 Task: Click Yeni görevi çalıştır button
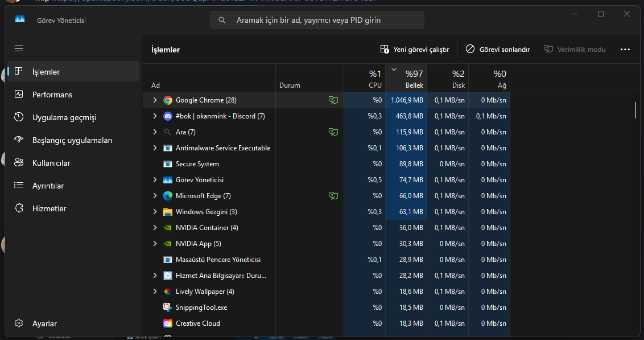tap(415, 50)
